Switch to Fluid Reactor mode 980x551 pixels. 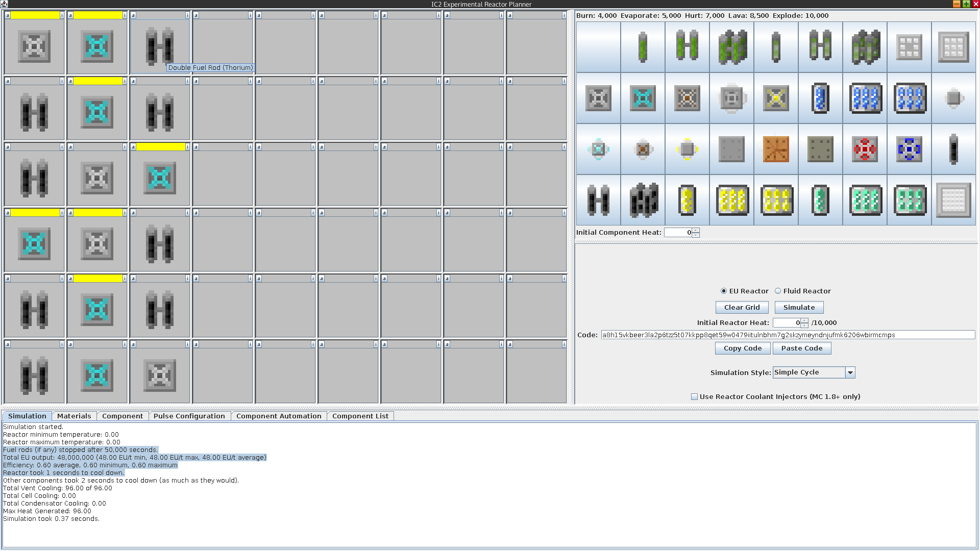[x=778, y=291]
